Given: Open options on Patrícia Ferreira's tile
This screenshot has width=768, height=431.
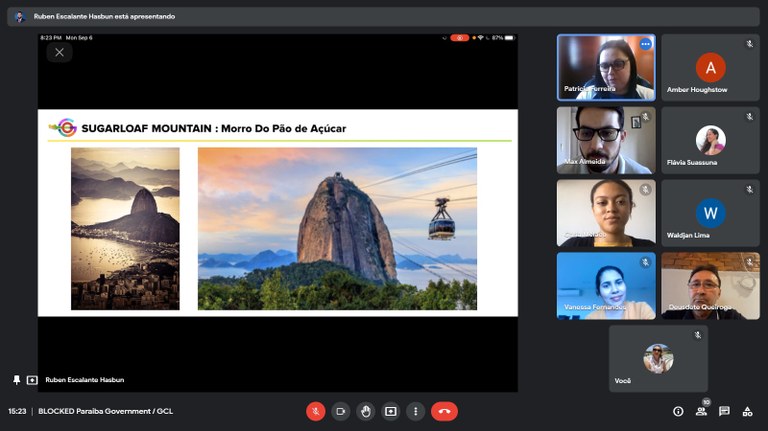Looking at the screenshot, I should pyautogui.click(x=645, y=44).
